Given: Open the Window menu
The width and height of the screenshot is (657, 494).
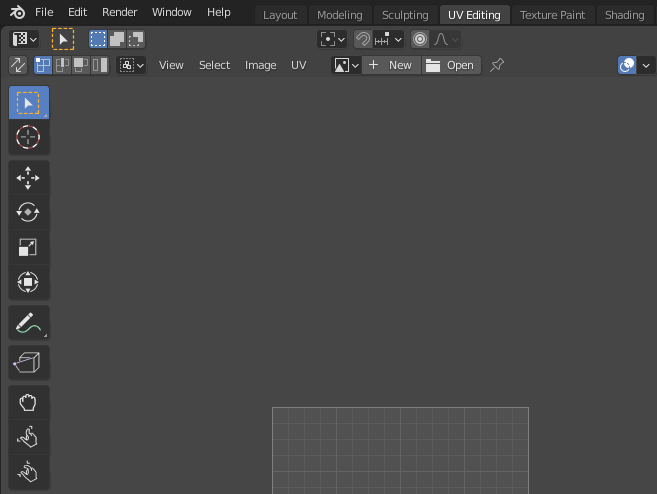Looking at the screenshot, I should pyautogui.click(x=171, y=13).
